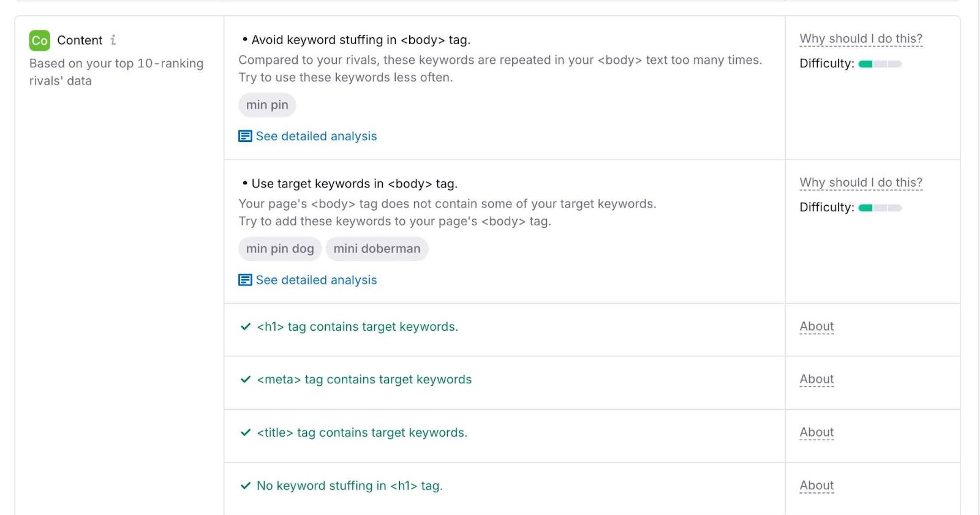This screenshot has height=515, width=980.
Task: Open About for h1 tag check
Action: click(816, 326)
